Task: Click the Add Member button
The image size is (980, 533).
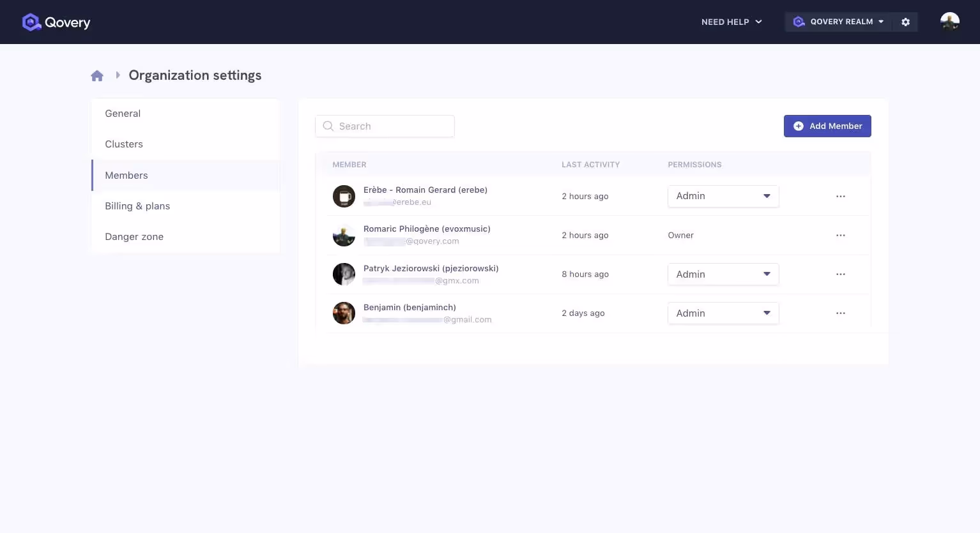Action: click(827, 126)
